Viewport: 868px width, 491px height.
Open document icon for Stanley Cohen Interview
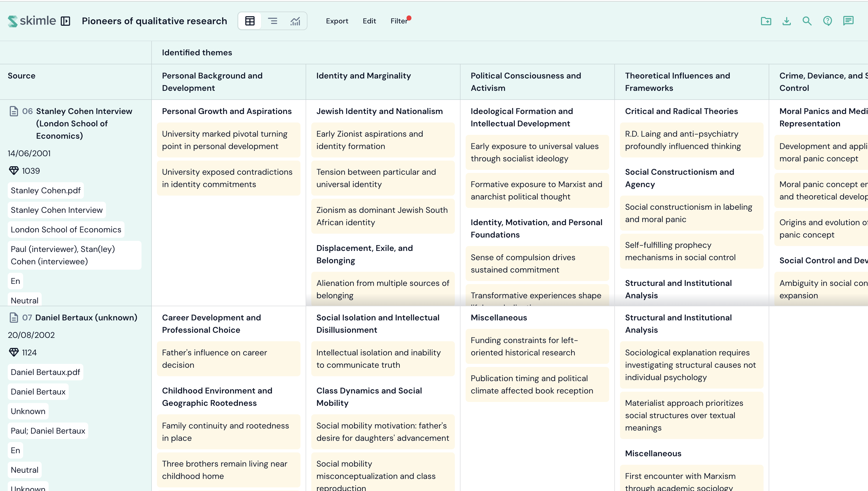coord(14,111)
